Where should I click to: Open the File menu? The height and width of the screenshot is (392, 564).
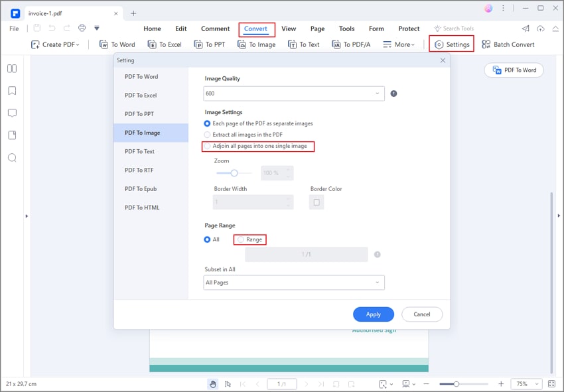coord(14,29)
